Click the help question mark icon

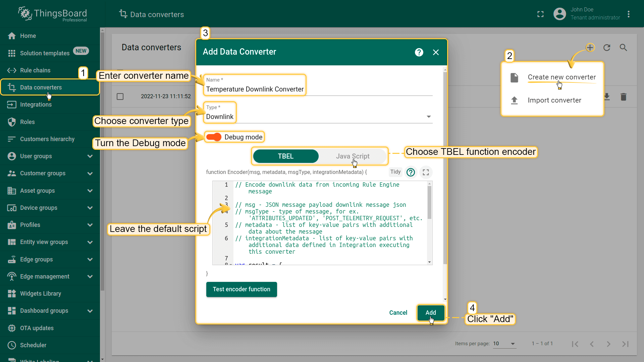[x=419, y=52]
